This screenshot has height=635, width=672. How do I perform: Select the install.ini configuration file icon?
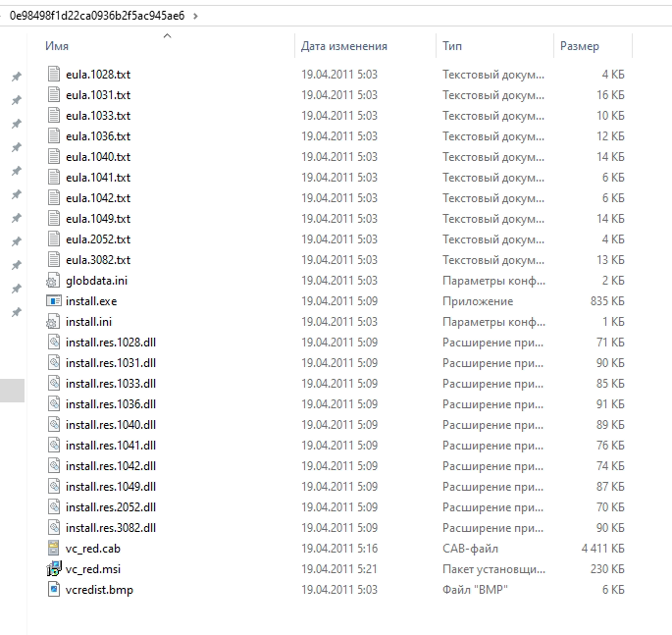pos(54,322)
